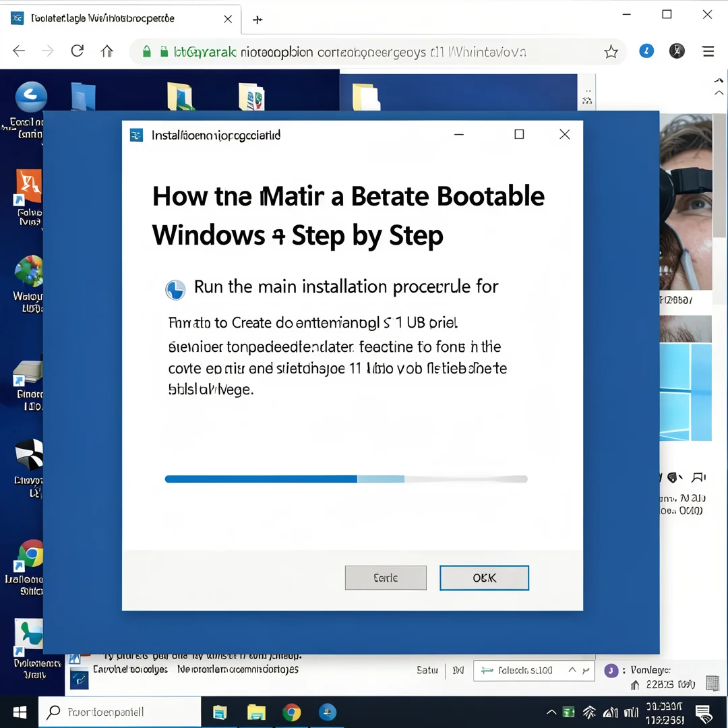This screenshot has width=728, height=728.
Task: Expand the system tray hidden icons chevron
Action: click(551, 712)
